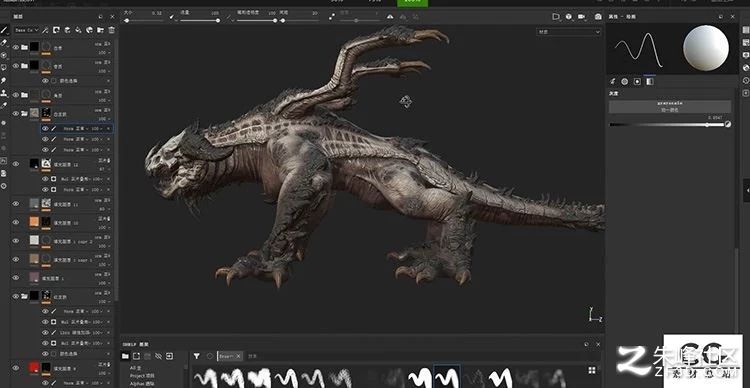Open blend mode dropdown of 填充图层 10
Image resolution: width=750 pixels, height=388 pixels.
coord(105,219)
